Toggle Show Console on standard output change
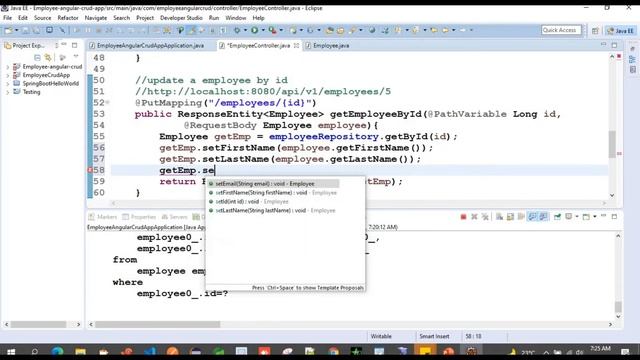This screenshot has height=360, width=640. (532, 217)
